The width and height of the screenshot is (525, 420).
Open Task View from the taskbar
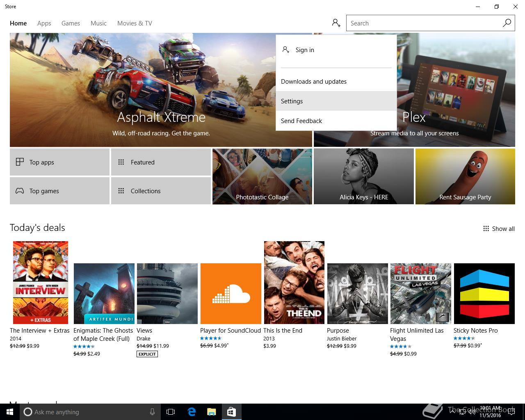(x=171, y=412)
